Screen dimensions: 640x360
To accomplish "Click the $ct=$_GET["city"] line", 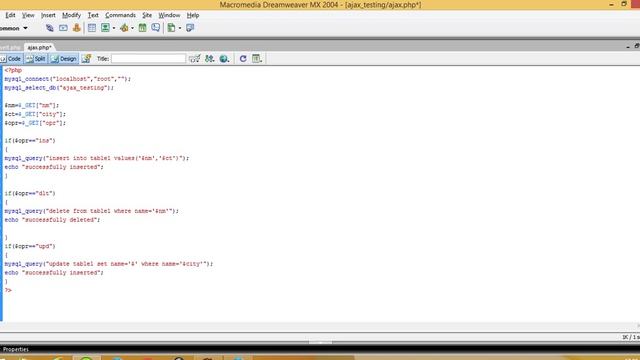I will click(35, 114).
